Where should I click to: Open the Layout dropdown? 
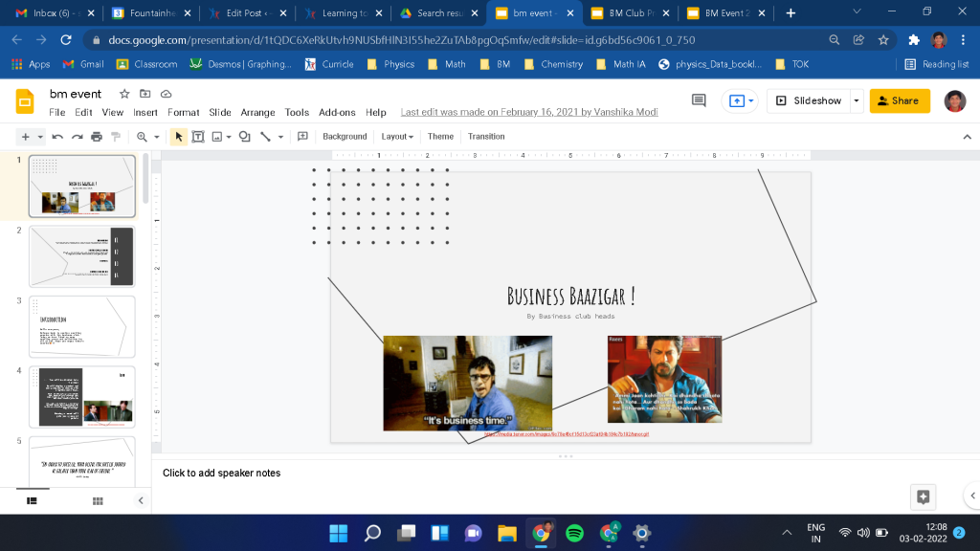[397, 136]
